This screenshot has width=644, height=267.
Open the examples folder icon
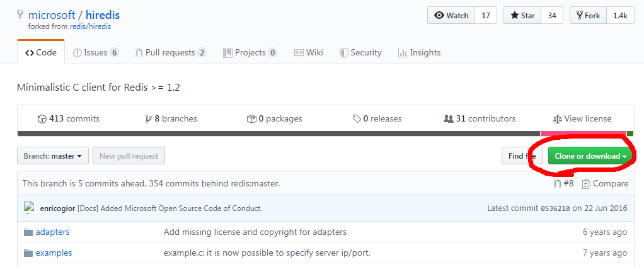pyautogui.click(x=28, y=253)
